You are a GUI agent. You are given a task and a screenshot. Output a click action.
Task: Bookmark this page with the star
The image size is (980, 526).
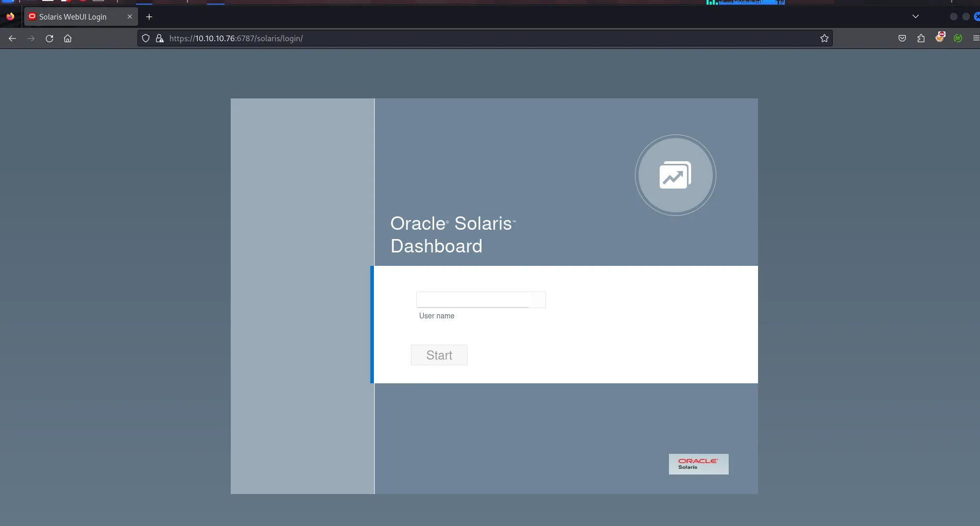824,39
